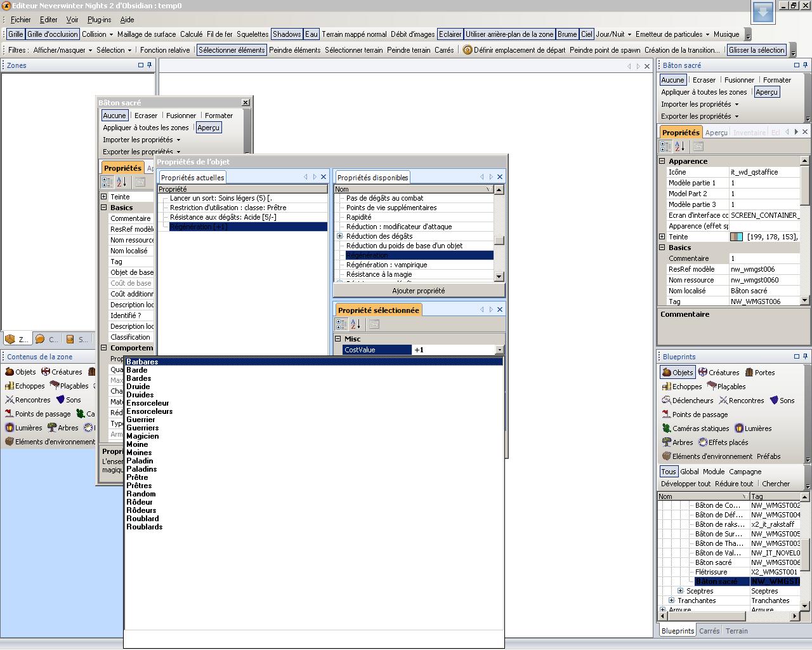This screenshot has height=650, width=812.
Task: Select Régénération : vampirique in available properties
Action: coord(386,265)
